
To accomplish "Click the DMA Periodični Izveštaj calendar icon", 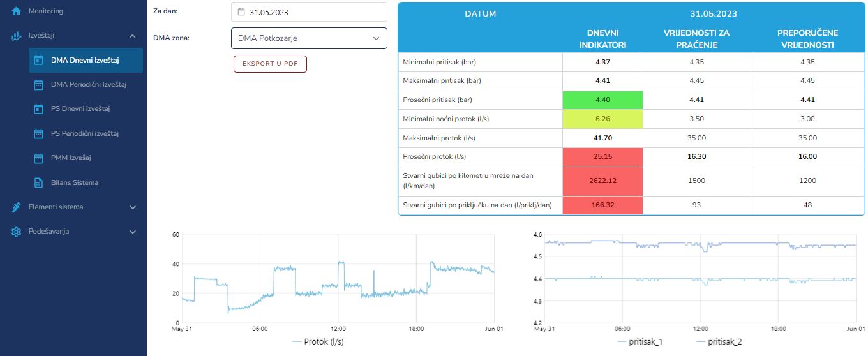I will point(38,85).
